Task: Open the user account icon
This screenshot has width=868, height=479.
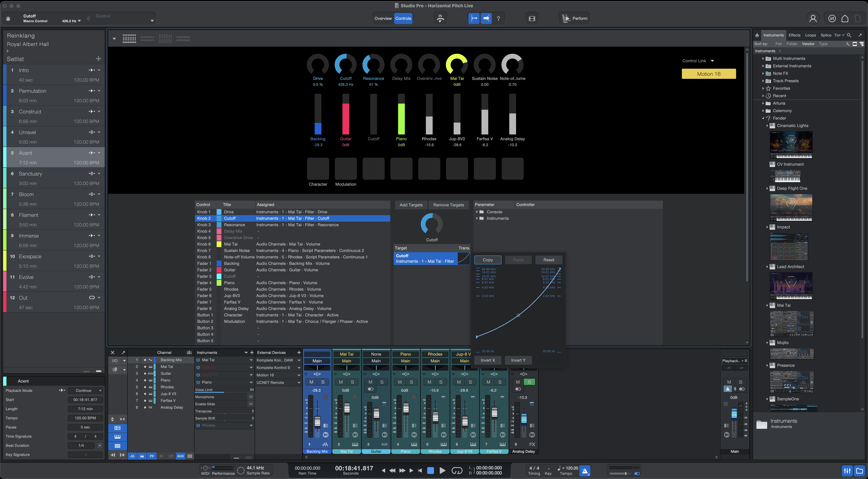Action: point(813,18)
